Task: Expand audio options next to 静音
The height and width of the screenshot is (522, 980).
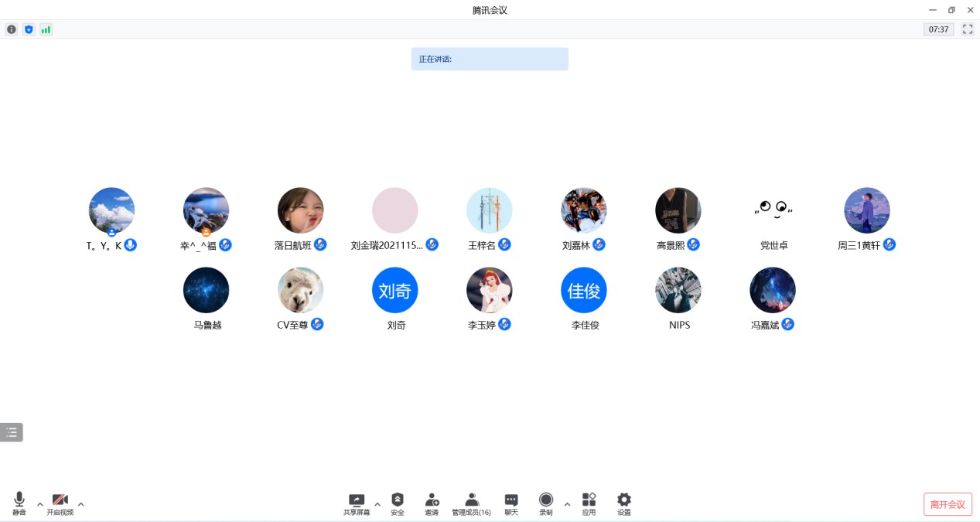Action: [x=40, y=504]
